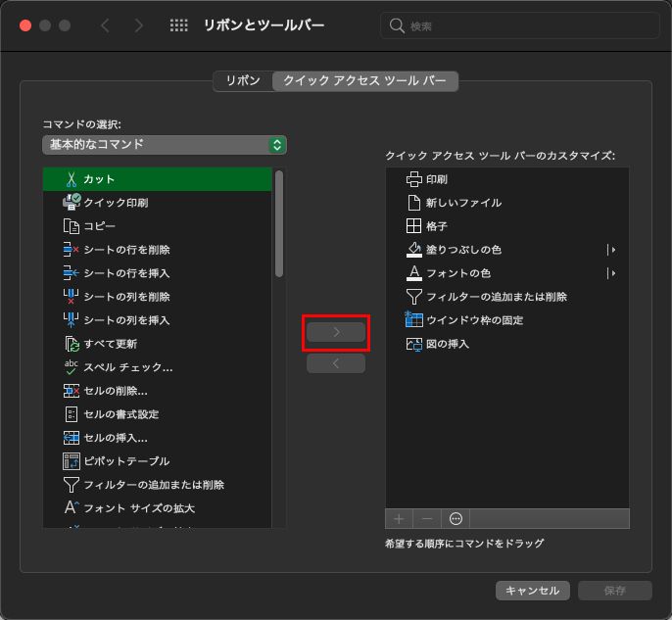Screen dimensions: 672x620
Task: Click the 検索 search field
Action: coord(519,25)
